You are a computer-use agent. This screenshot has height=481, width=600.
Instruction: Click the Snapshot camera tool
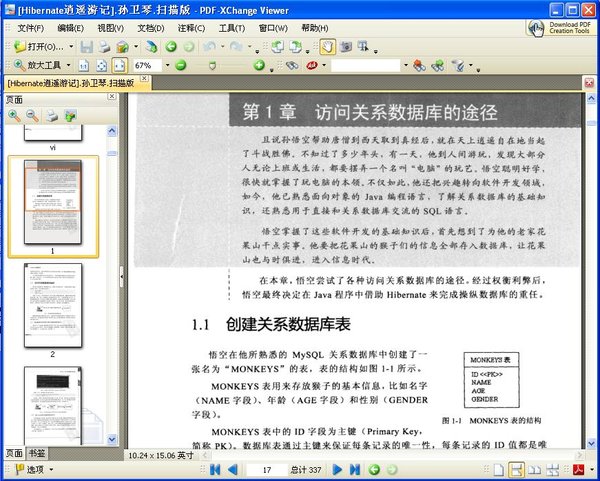tap(345, 47)
